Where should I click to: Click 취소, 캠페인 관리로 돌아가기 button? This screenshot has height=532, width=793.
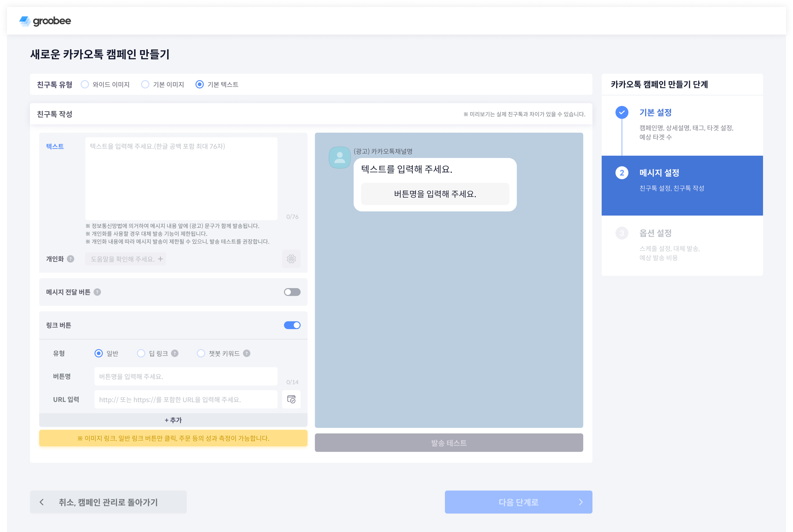[108, 502]
